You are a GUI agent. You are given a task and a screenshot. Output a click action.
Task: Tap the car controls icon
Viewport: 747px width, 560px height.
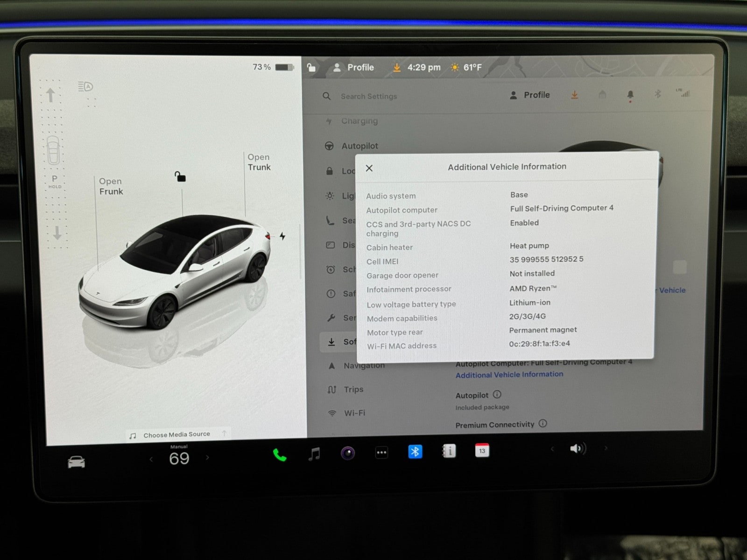tap(77, 462)
